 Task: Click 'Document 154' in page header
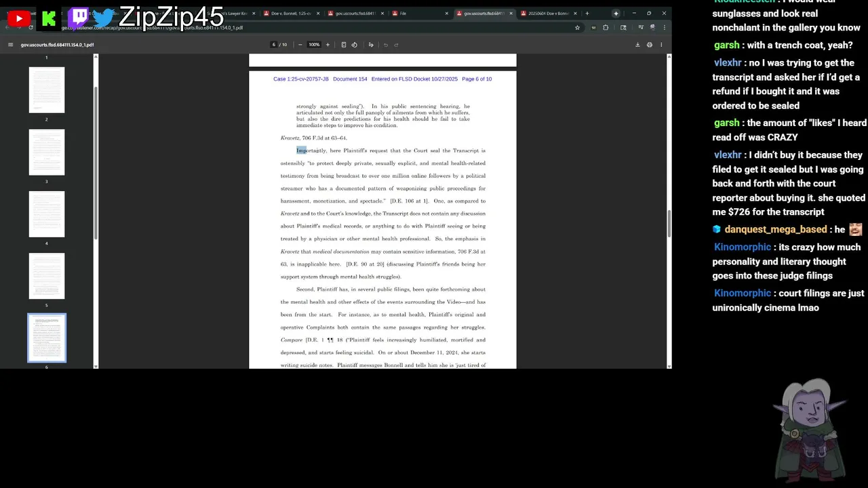click(x=350, y=79)
